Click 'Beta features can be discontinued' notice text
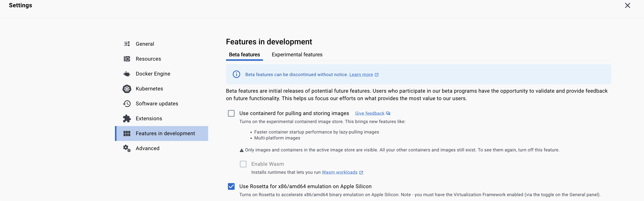 coord(296,75)
